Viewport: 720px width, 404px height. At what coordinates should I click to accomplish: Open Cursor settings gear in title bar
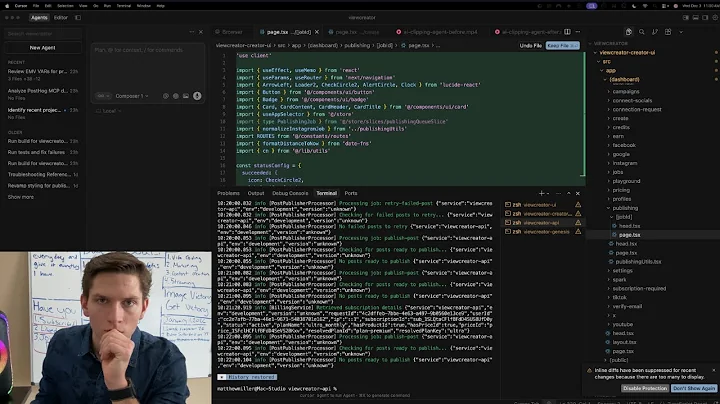point(715,17)
